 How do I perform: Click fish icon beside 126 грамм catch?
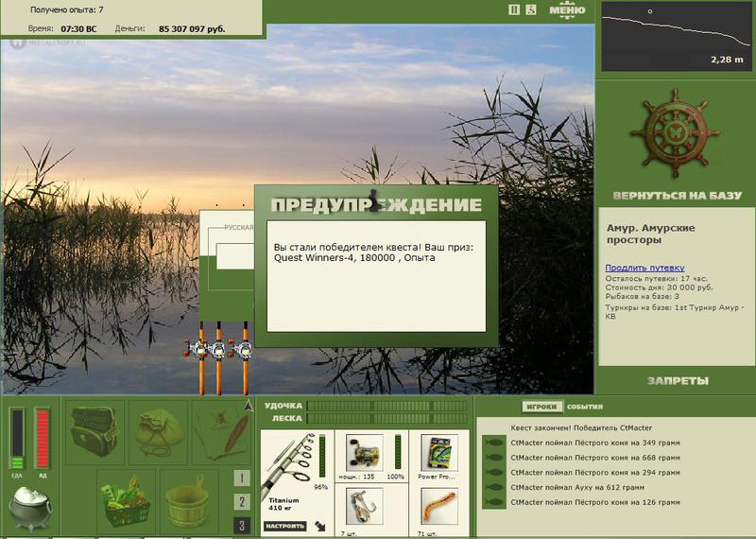(494, 502)
